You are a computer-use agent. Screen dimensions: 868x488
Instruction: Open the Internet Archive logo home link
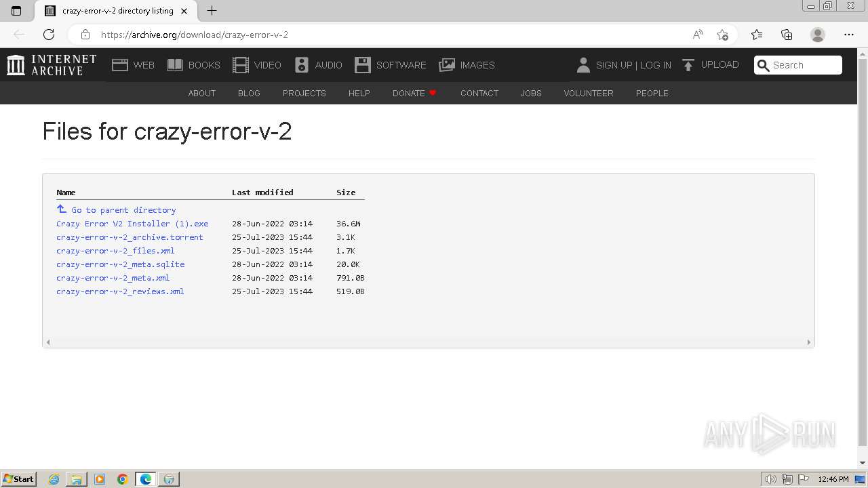click(x=52, y=65)
